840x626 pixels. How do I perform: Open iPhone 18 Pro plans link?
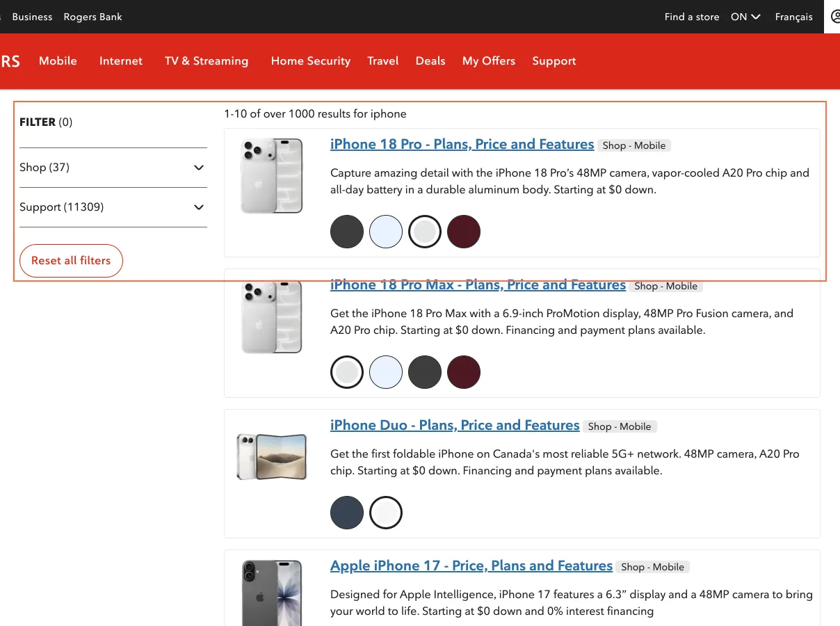tap(462, 145)
